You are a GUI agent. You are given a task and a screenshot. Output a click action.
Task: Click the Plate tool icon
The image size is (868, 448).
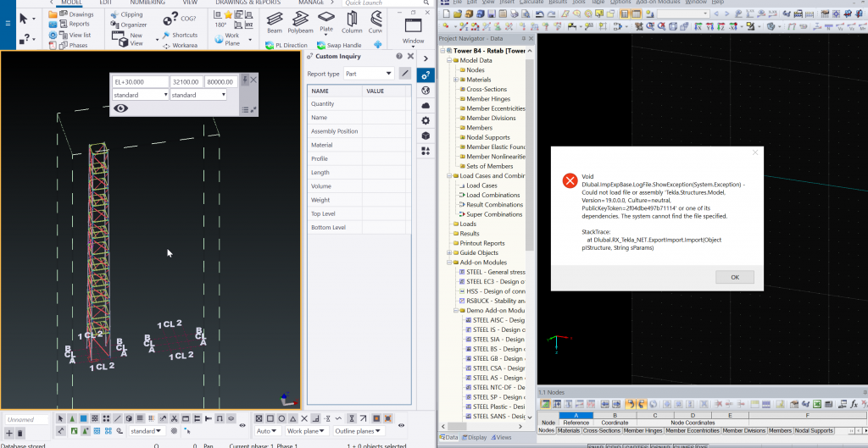point(326,17)
